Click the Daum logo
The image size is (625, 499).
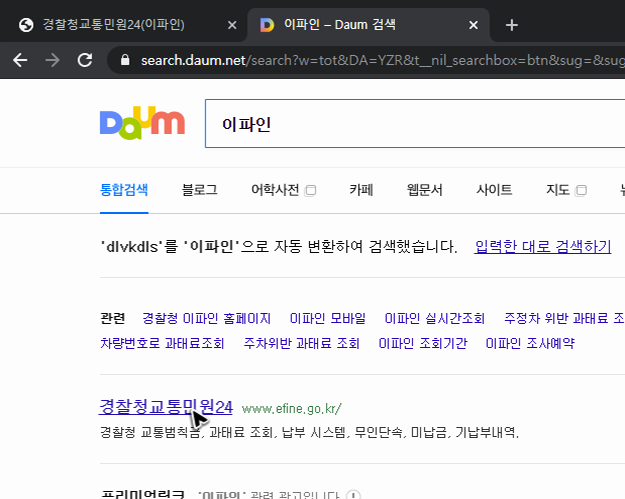tap(142, 123)
